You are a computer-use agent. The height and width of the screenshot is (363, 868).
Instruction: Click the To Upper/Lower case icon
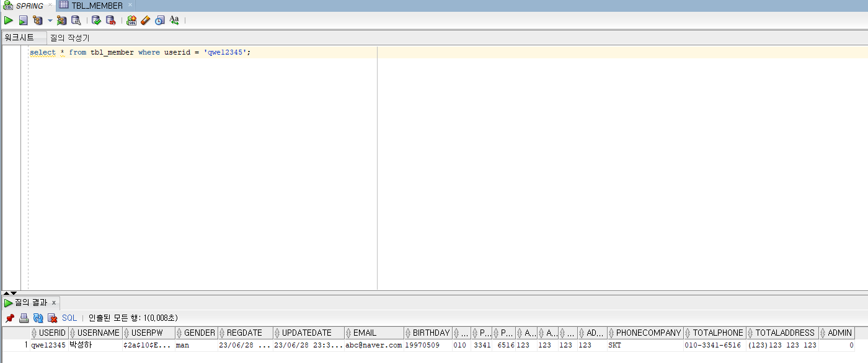click(174, 20)
